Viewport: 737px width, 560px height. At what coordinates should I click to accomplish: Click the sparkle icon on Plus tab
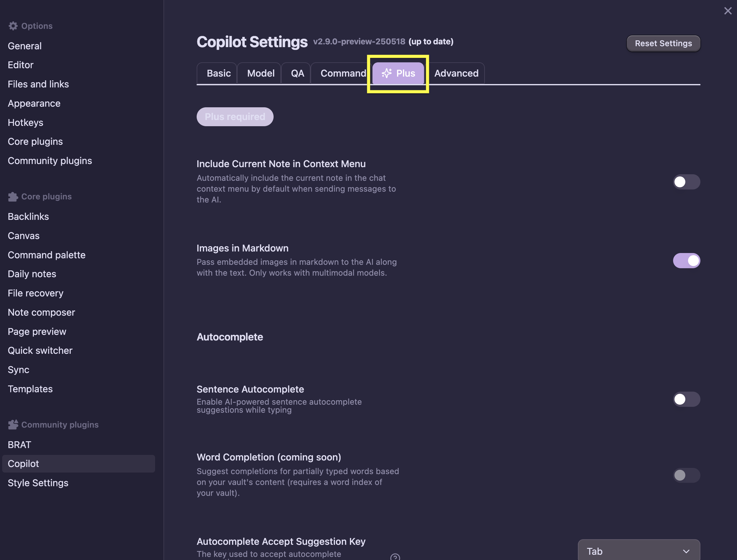[x=386, y=73]
